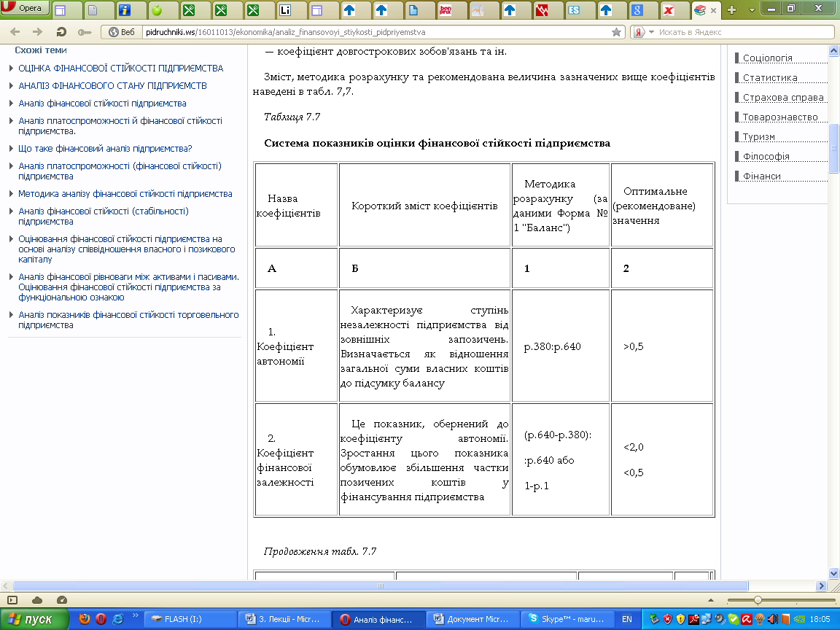
Task: Click arrow beside Аналіз платоспроможності й фінансової стійкості
Action: coord(12,120)
